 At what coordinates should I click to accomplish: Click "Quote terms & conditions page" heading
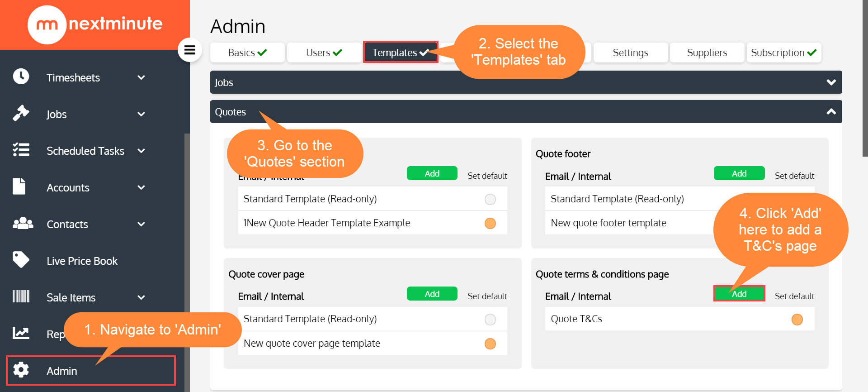[x=602, y=274]
